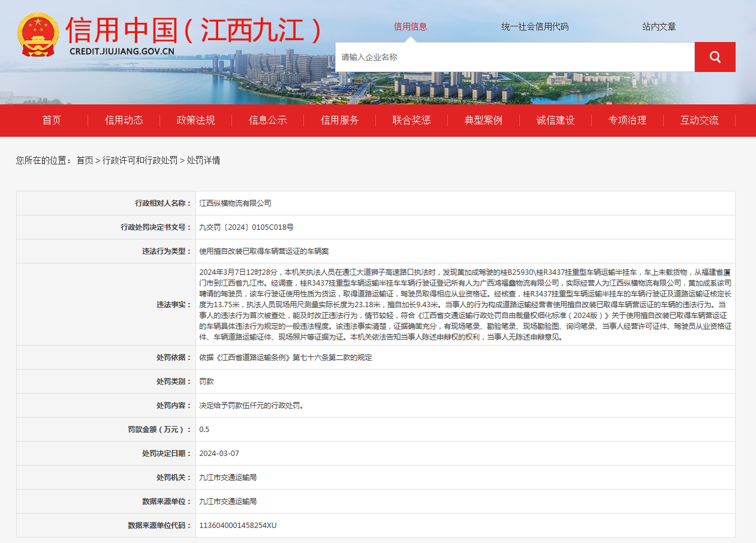Open the 诚信建设 navigation item
This screenshot has width=756, height=543.
click(x=555, y=120)
